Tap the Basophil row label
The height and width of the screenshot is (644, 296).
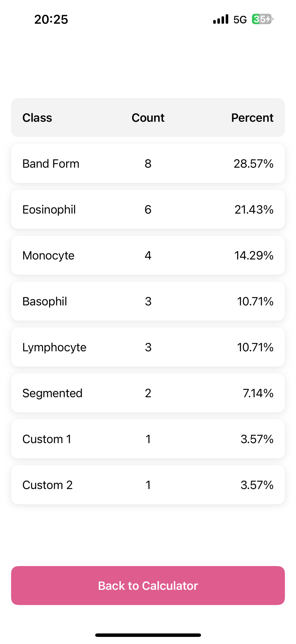point(45,301)
